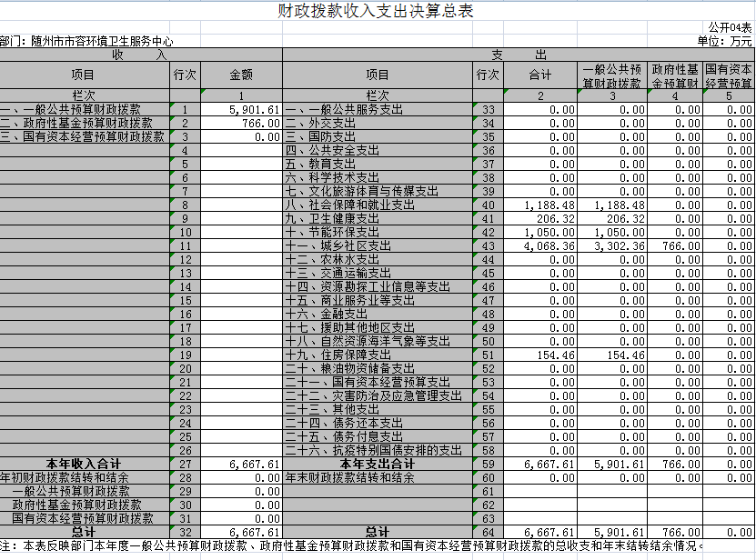Screen dimensions: 756x560
Task: Select the 5,901.61 value in row 59
Action: pyautogui.click(x=612, y=465)
